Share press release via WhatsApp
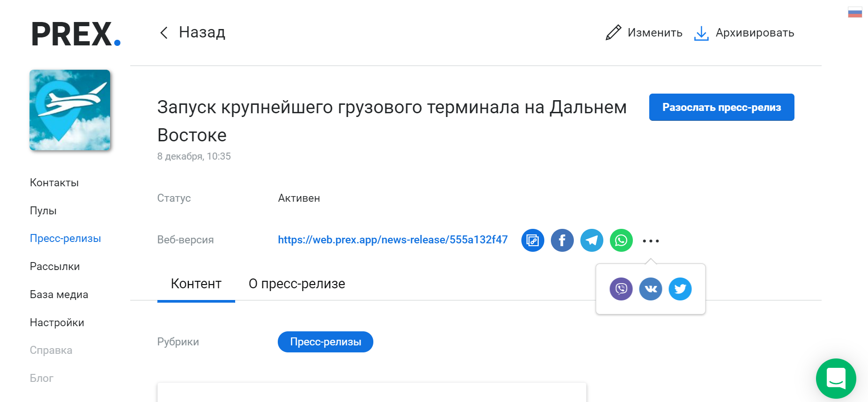Viewport: 868px width, 402px height. 621,241
